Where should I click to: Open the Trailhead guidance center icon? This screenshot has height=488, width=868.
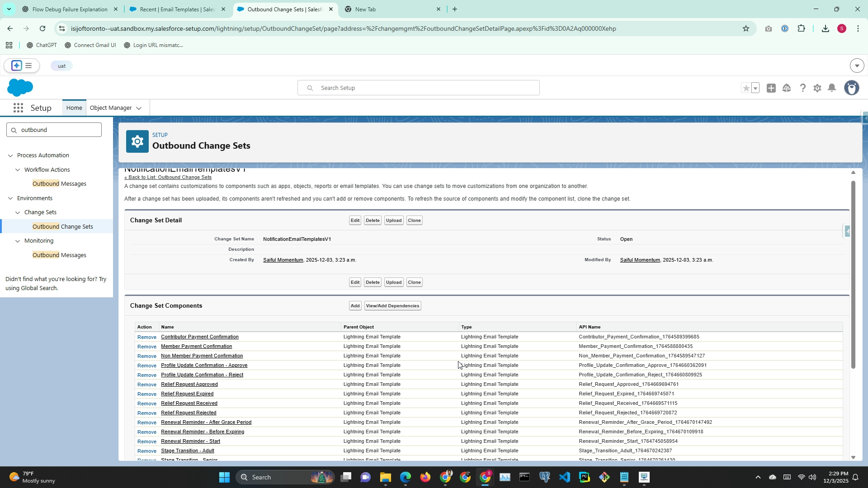point(787,88)
